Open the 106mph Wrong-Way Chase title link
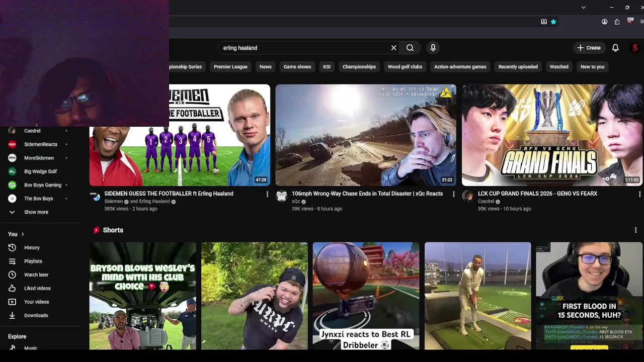This screenshot has width=644, height=362. (x=367, y=194)
